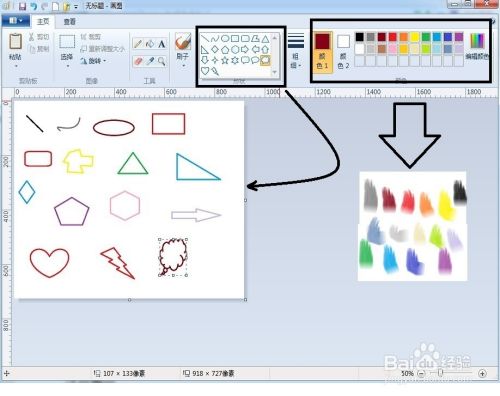Choose the Four-point star shape
500x396 pixels.
[x=215, y=60]
